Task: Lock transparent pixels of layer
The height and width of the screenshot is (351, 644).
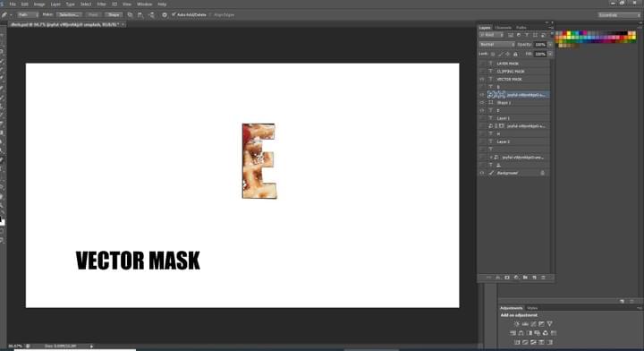Action: pyautogui.click(x=493, y=54)
